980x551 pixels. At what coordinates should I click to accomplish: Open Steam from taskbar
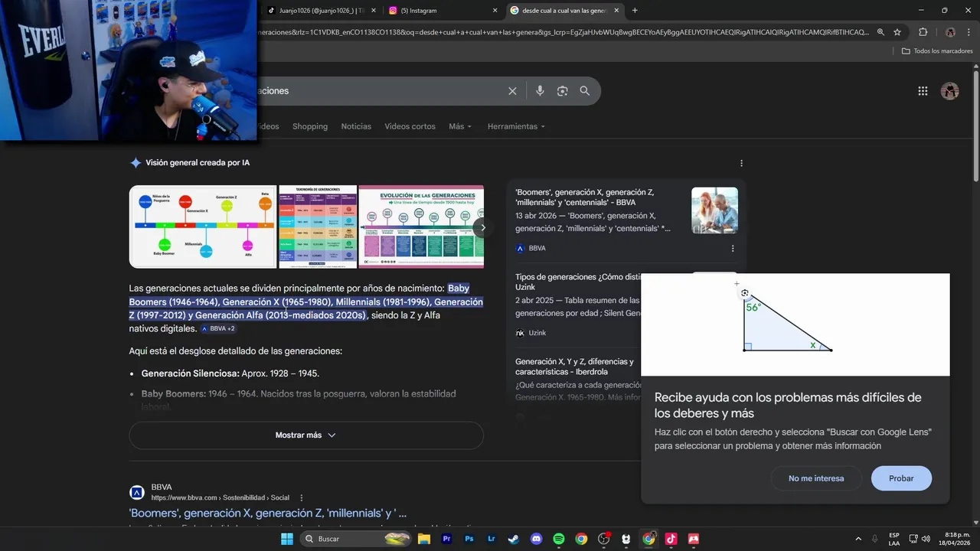pos(514,539)
